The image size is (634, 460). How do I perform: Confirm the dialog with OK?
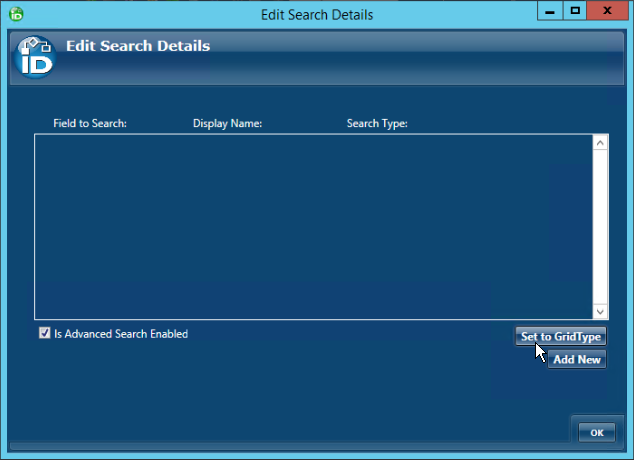597,433
